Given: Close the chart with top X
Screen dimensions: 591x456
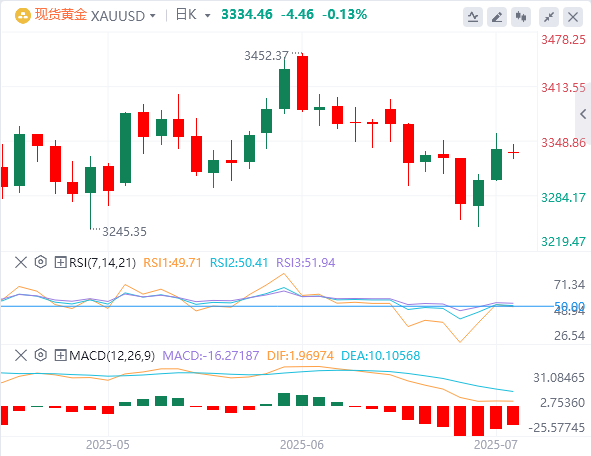Looking at the screenshot, I should click(573, 17).
